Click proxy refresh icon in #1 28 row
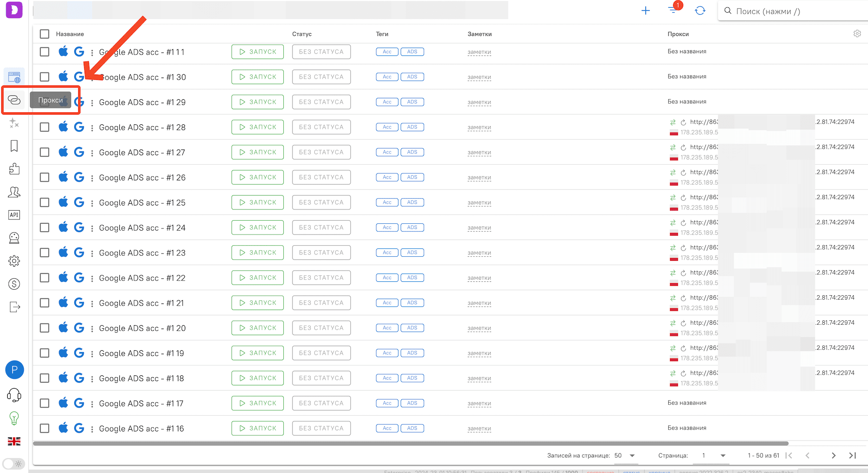The height and width of the screenshot is (473, 868). pos(683,123)
